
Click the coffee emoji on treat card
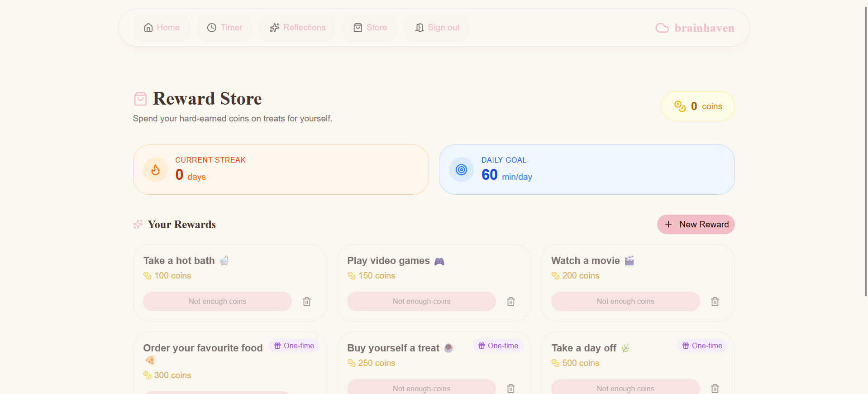[x=448, y=348]
